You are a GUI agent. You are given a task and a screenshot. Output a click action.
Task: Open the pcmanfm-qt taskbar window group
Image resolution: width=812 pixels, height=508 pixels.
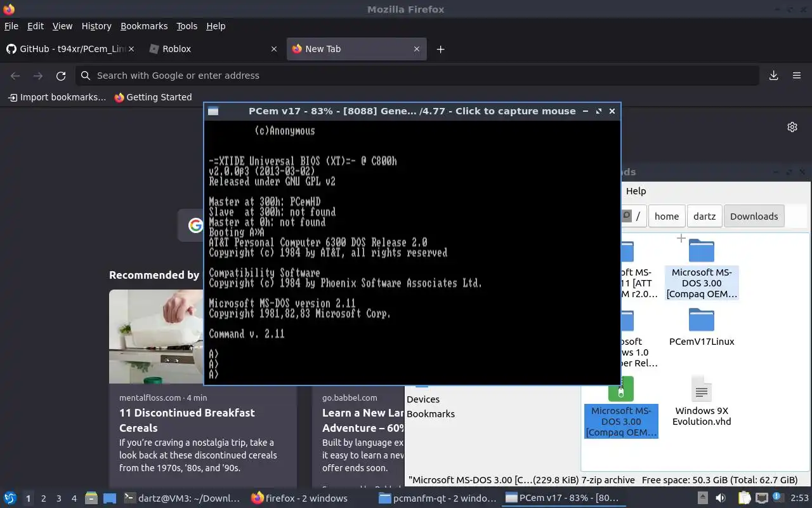point(438,498)
